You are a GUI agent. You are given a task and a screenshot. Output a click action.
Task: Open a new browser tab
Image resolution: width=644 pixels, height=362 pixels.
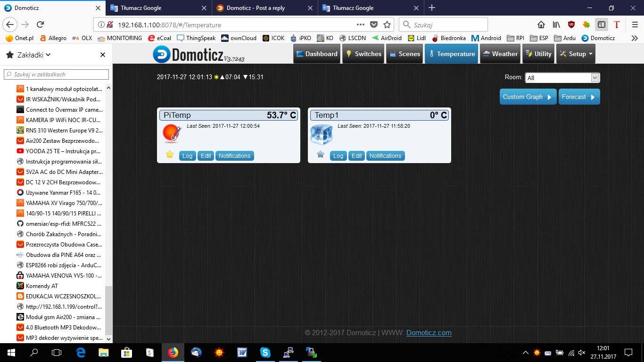point(432,8)
